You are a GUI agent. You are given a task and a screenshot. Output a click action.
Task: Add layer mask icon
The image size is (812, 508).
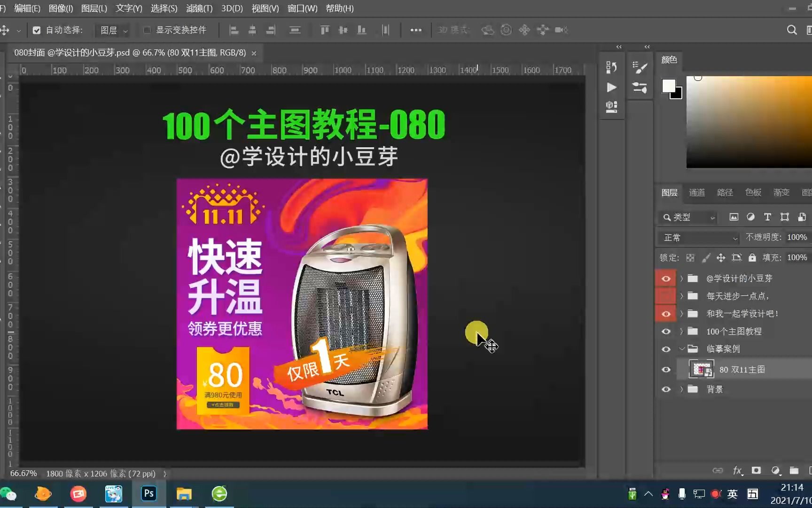[756, 470]
